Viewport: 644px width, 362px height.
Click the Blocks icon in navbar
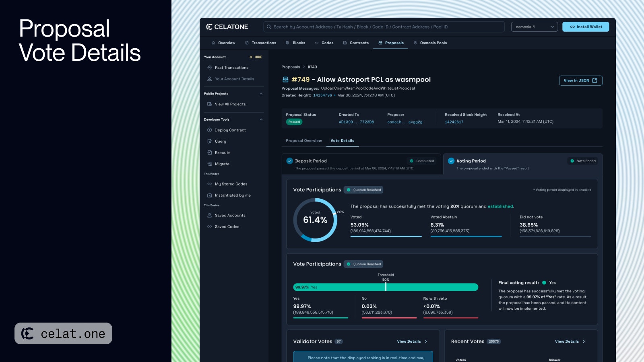287,43
